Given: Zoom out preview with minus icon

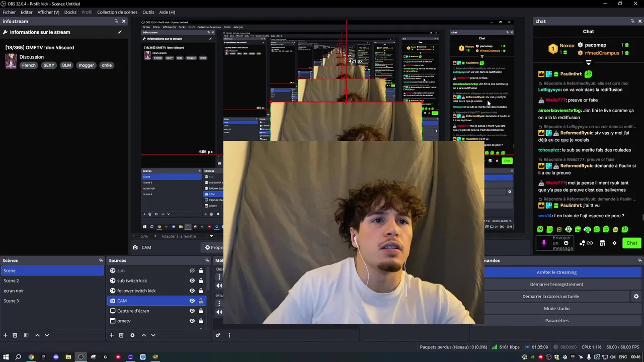Looking at the screenshot, I should (x=134, y=236).
